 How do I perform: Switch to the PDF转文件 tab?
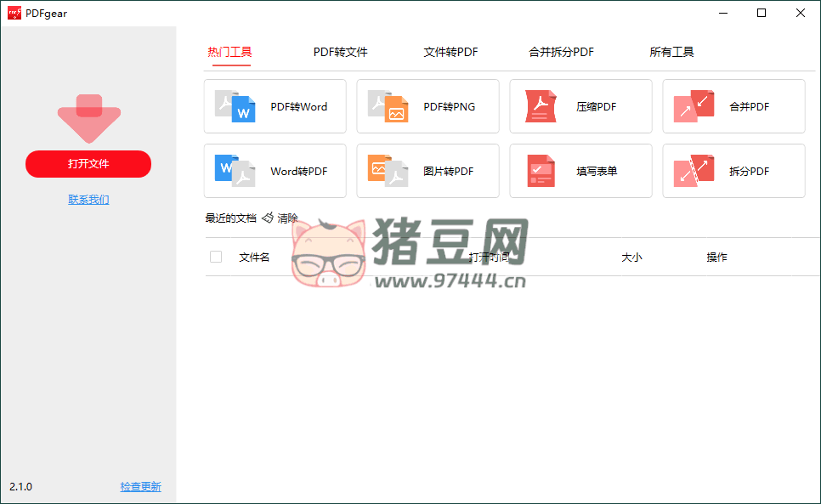[x=339, y=52]
